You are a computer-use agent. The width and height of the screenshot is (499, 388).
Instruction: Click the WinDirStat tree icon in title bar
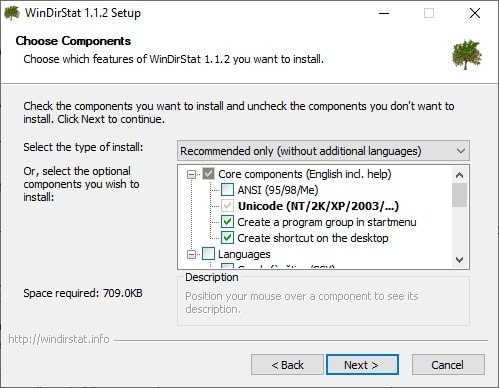12,13
